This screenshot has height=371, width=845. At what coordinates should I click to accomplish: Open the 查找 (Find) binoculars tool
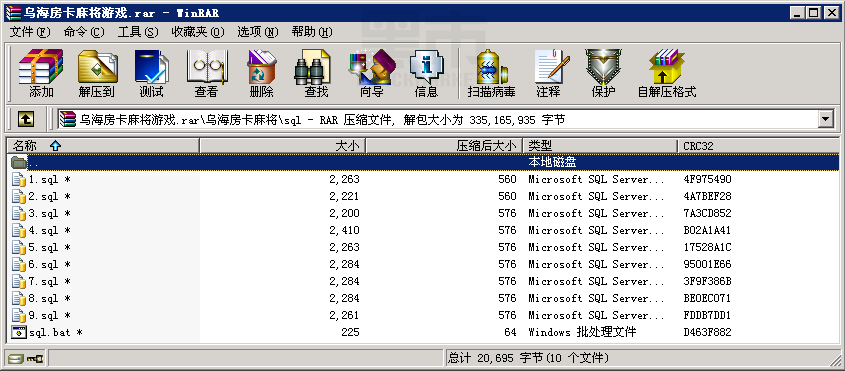(316, 73)
